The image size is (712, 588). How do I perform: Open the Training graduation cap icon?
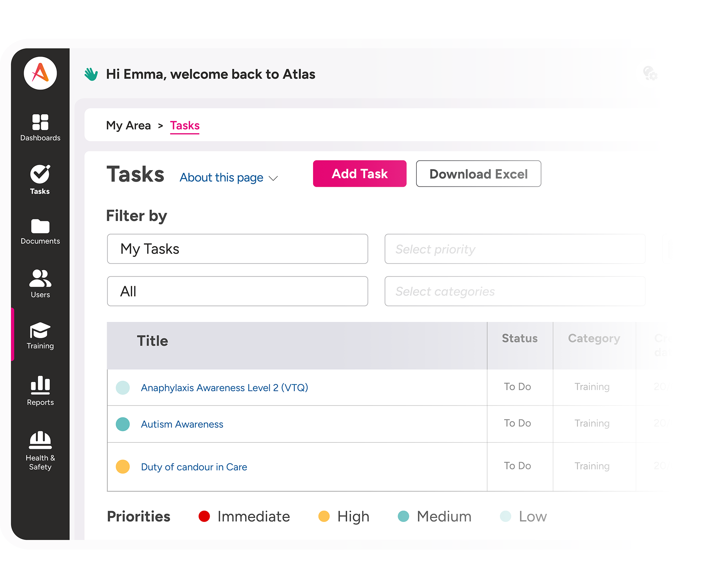[x=40, y=330]
